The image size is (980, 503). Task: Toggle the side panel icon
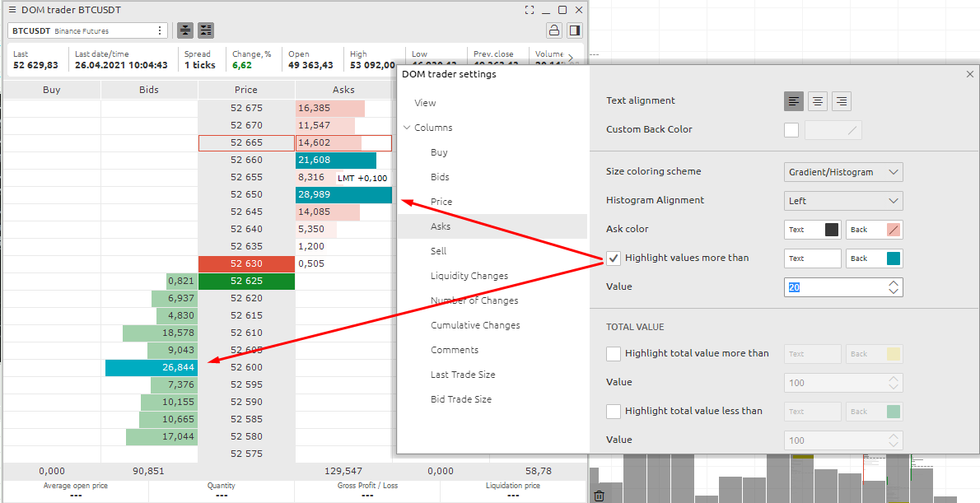[575, 30]
